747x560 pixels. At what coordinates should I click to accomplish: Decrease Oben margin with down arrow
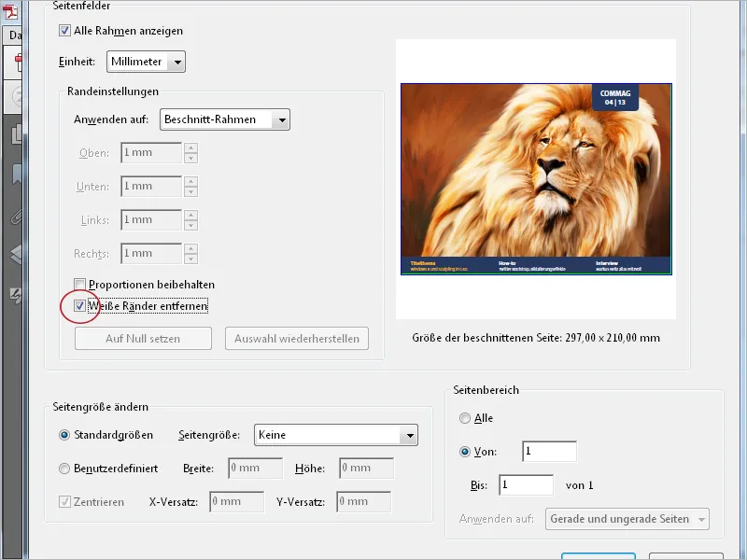tap(190, 158)
